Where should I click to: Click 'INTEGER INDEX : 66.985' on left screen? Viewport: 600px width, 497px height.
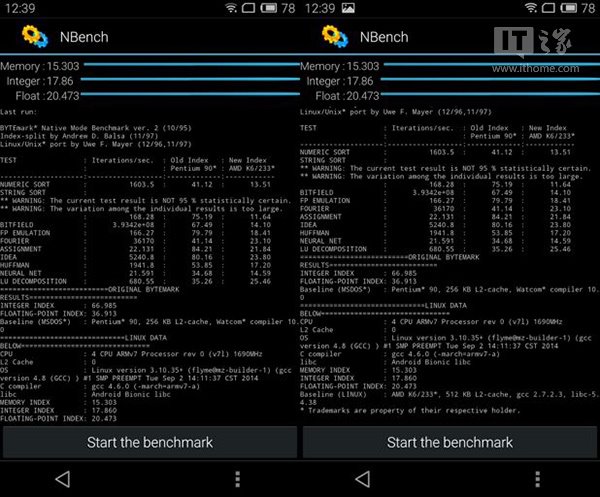[x=59, y=306]
